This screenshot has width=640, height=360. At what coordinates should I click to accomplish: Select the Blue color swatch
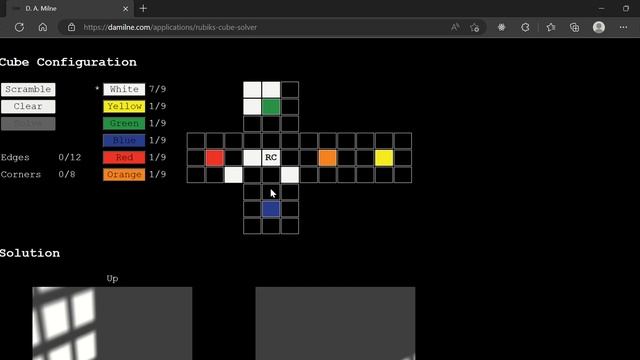124,140
